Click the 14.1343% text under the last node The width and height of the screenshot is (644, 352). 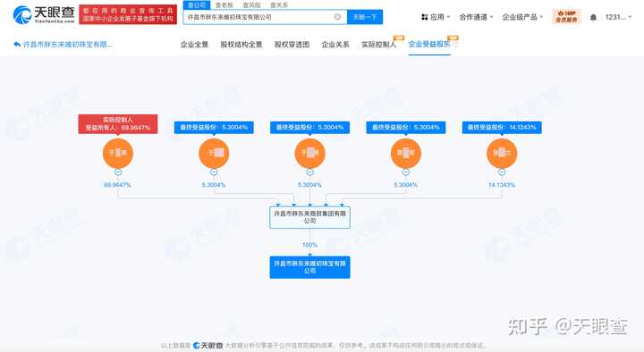coord(502,185)
